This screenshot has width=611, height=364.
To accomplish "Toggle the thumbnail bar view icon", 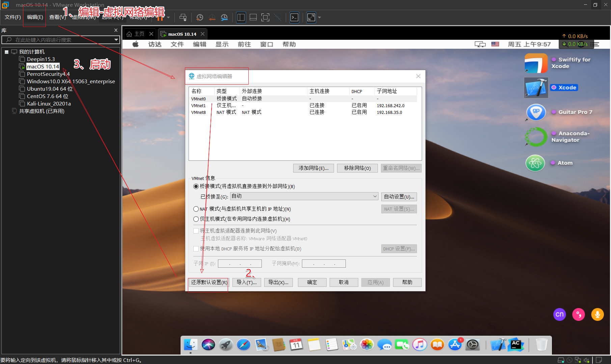I will pos(253,17).
